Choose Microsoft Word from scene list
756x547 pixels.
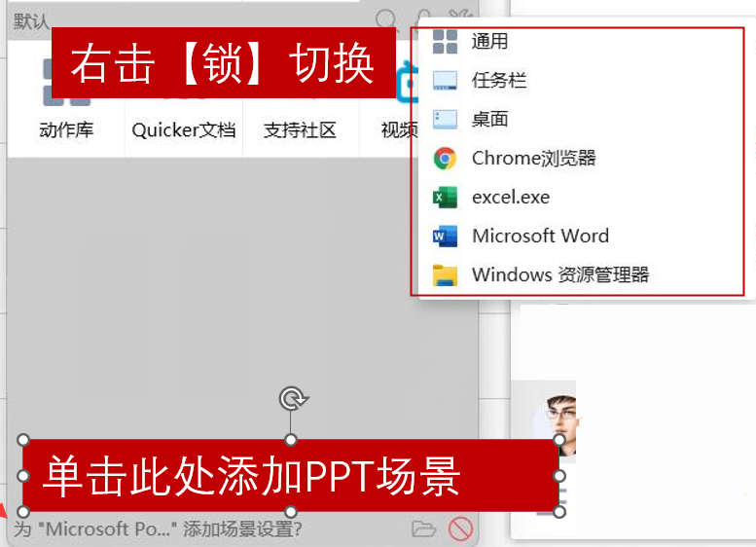point(540,236)
